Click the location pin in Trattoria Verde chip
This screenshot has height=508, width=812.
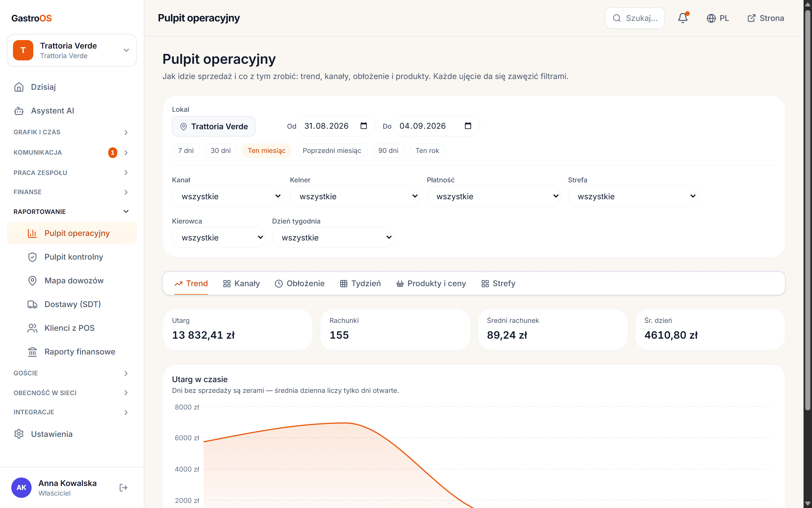184,127
